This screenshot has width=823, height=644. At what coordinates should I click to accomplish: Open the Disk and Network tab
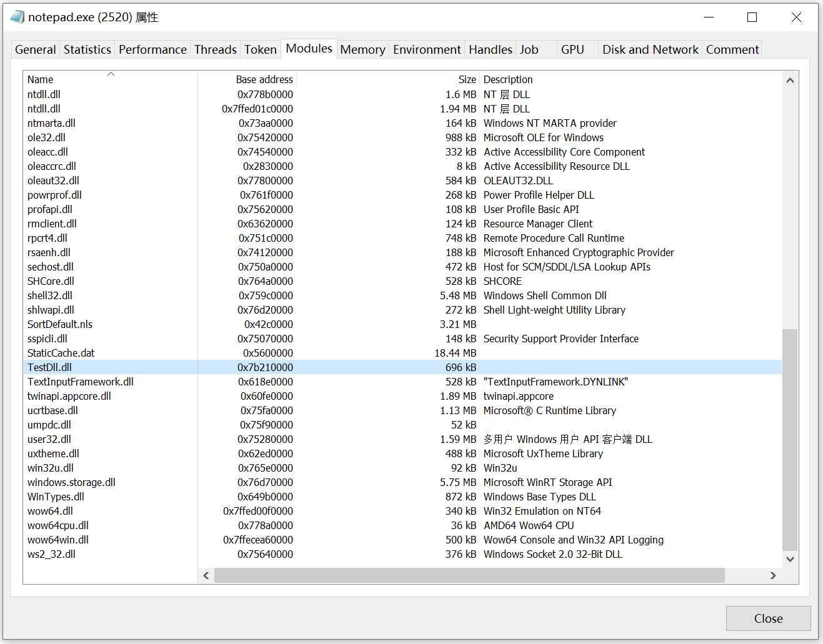pyautogui.click(x=650, y=49)
